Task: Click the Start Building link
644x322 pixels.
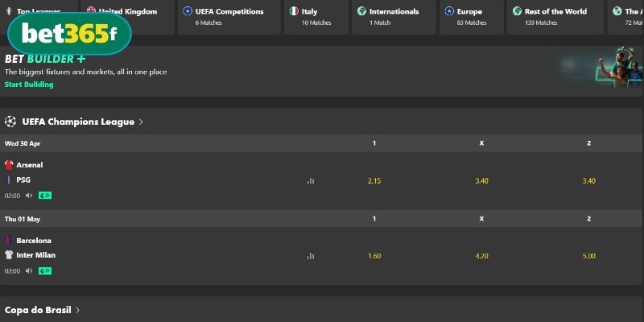Action: (29, 85)
